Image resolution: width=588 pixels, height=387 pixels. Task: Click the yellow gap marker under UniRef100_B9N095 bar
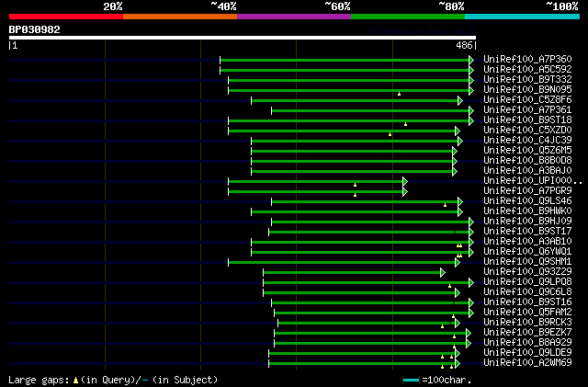pos(399,94)
